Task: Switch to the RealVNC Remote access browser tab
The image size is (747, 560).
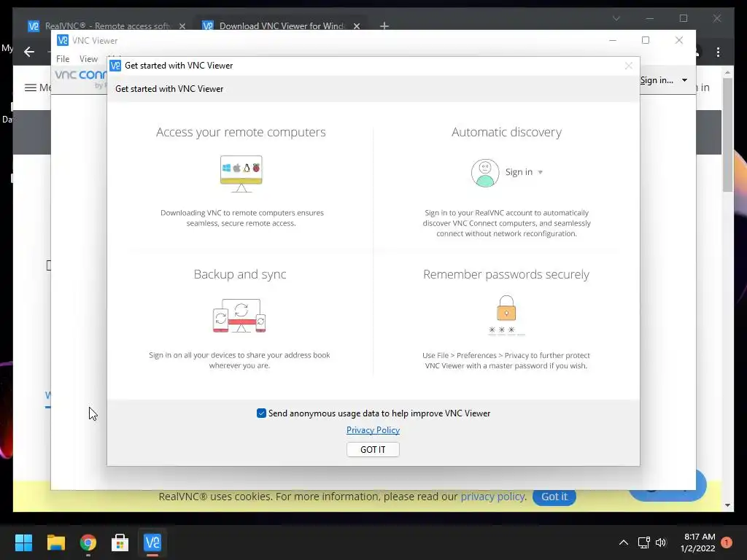Action: point(106,26)
